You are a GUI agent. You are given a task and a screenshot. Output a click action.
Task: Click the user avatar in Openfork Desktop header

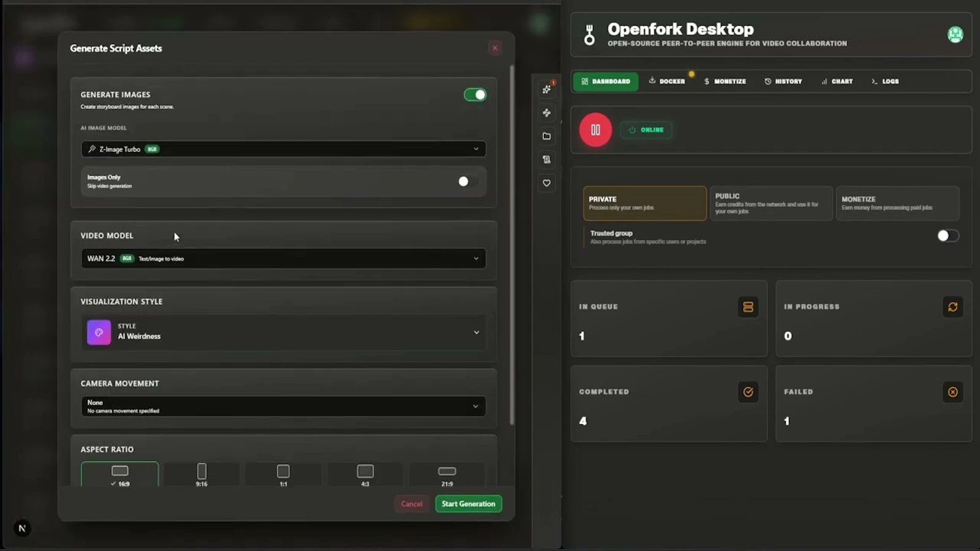coord(955,34)
